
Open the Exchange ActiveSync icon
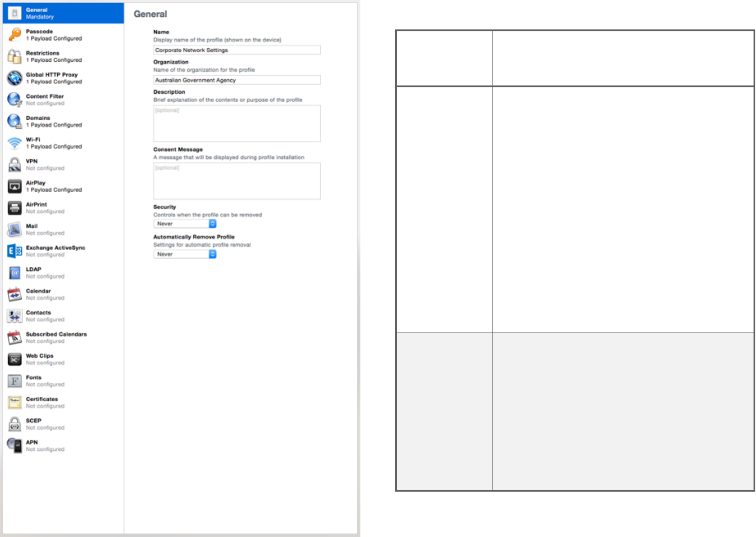[15, 251]
